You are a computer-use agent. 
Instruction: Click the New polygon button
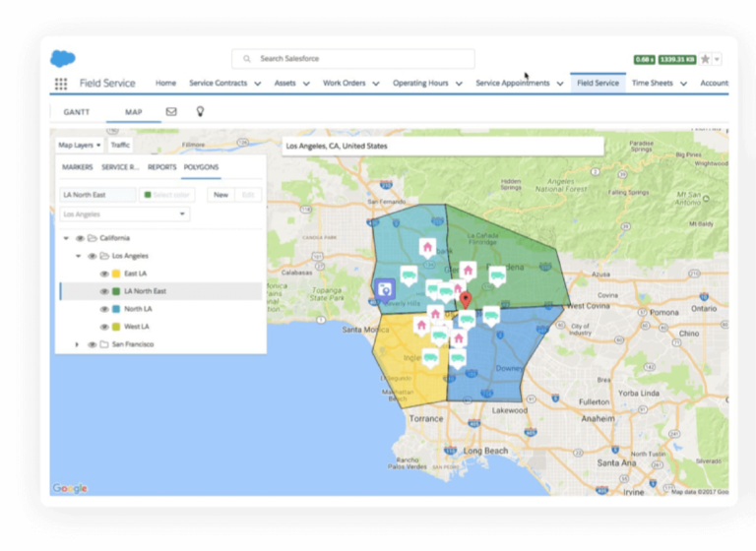point(220,195)
